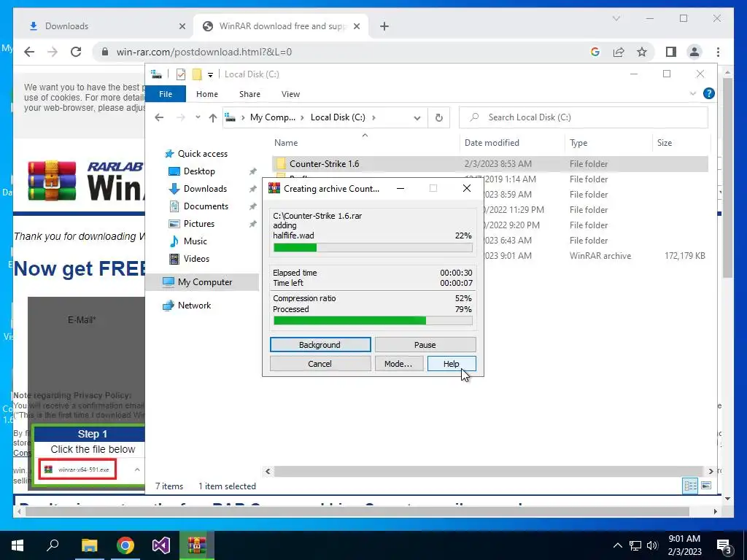Pause the archive creation

(425, 345)
